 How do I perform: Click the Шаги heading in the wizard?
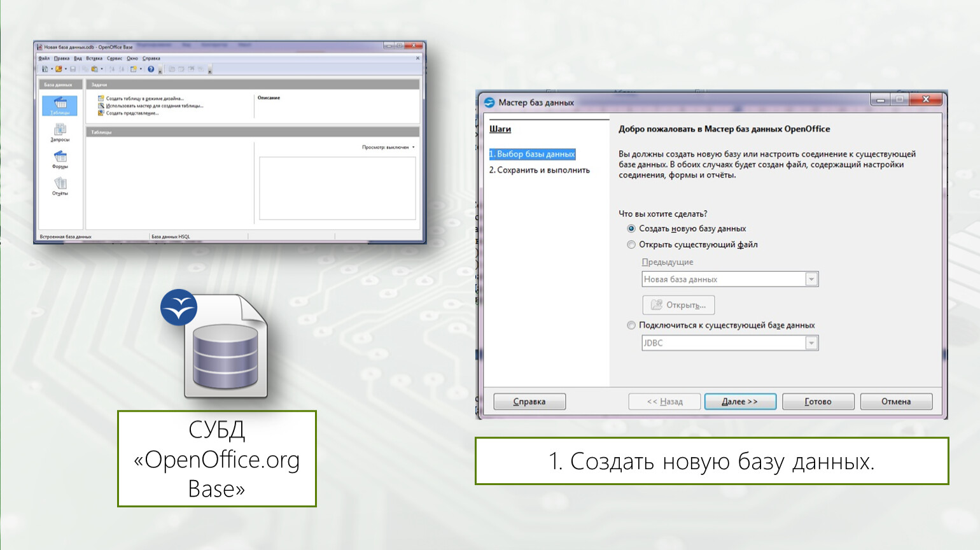pyautogui.click(x=500, y=129)
